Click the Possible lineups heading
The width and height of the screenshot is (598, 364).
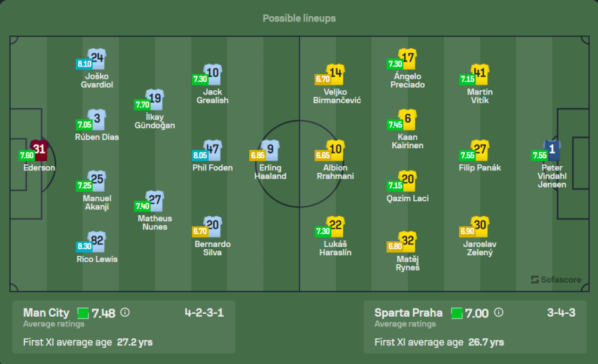click(x=299, y=19)
